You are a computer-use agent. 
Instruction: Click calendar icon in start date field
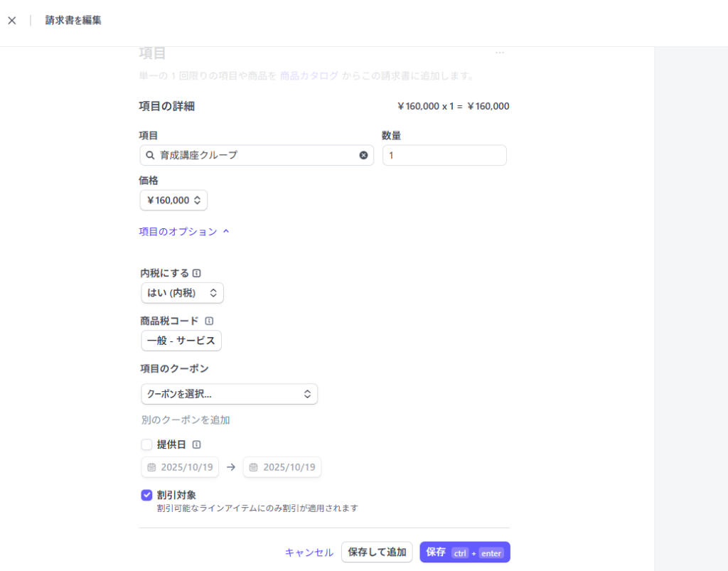coord(151,467)
